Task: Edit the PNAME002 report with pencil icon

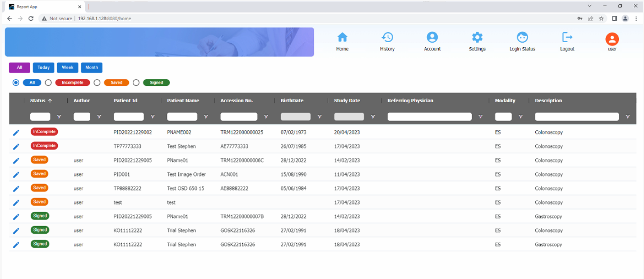Action: (x=16, y=133)
